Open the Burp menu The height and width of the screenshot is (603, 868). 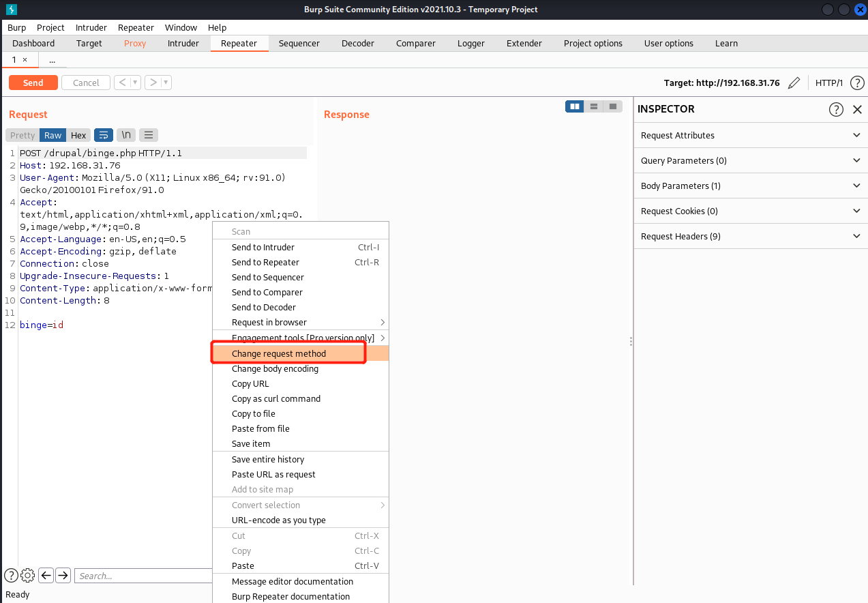pos(16,27)
